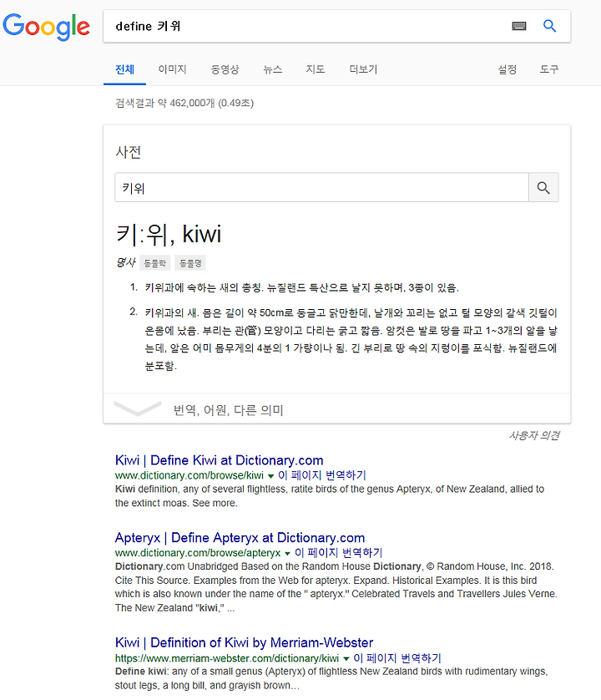
Task: Click the Google logo
Action: (47, 27)
